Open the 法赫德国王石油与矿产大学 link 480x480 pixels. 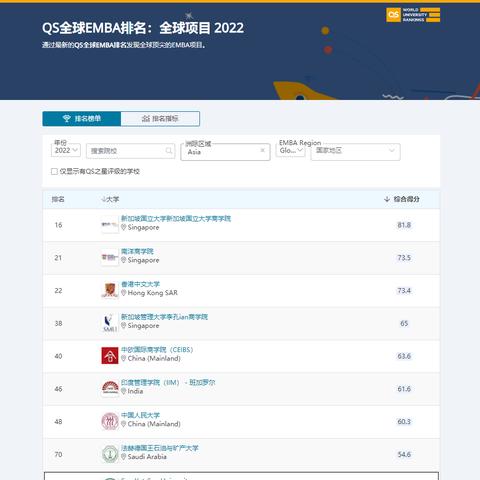click(x=160, y=448)
